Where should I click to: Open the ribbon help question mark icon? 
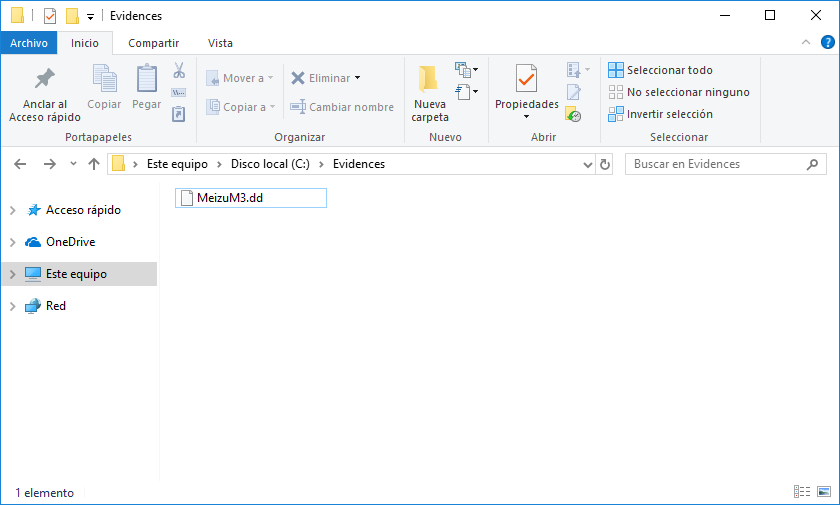[827, 42]
